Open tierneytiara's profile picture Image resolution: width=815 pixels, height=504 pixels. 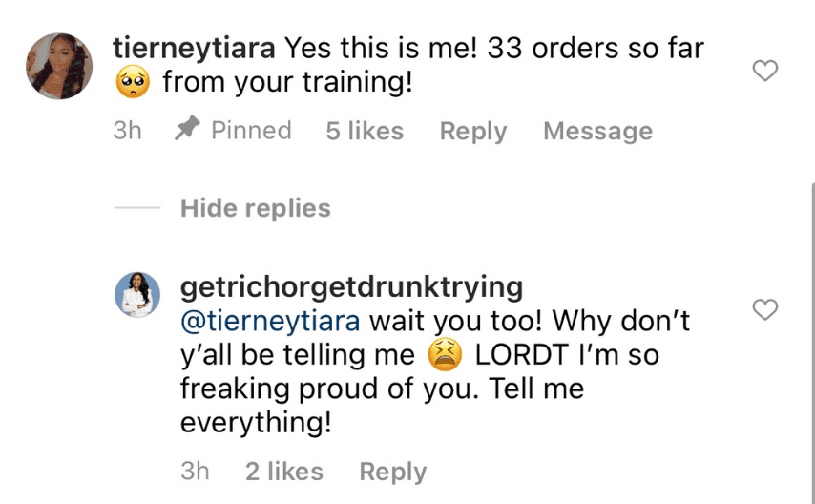tap(60, 66)
